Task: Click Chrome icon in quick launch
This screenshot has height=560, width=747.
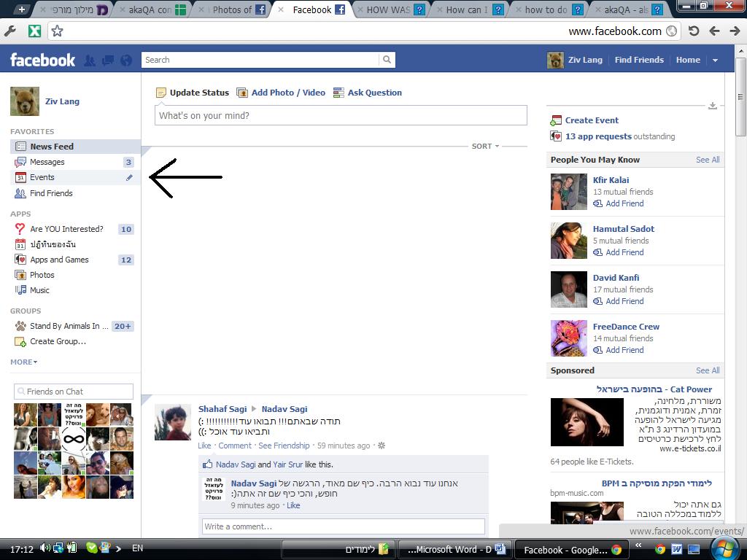Action: pos(659,549)
